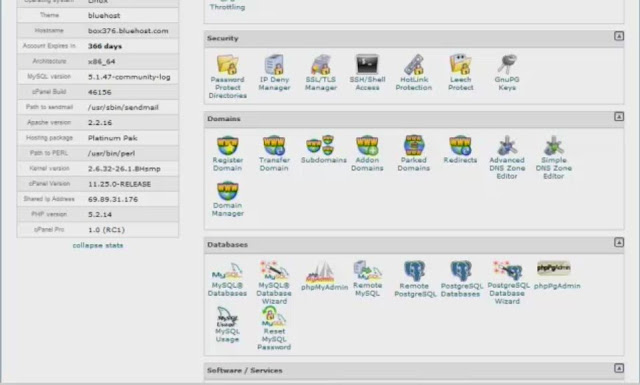640x385 pixels.
Task: Open Remote MySQL settings
Action: 367,279
